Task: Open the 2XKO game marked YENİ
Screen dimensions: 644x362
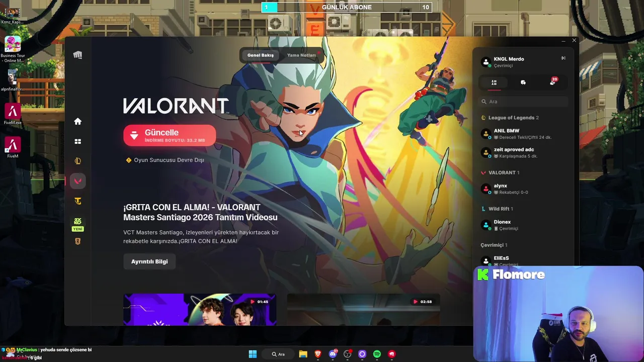Action: coord(77,224)
